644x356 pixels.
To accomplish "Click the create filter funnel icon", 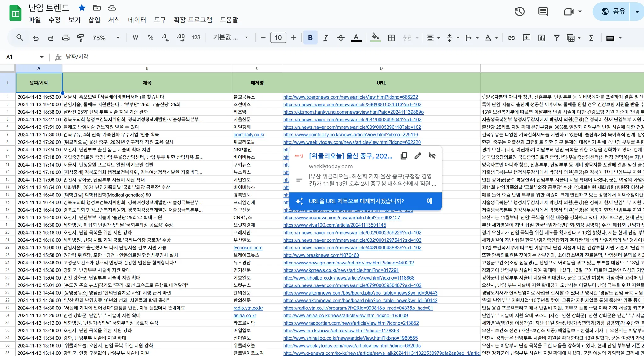I will click(x=557, y=38).
